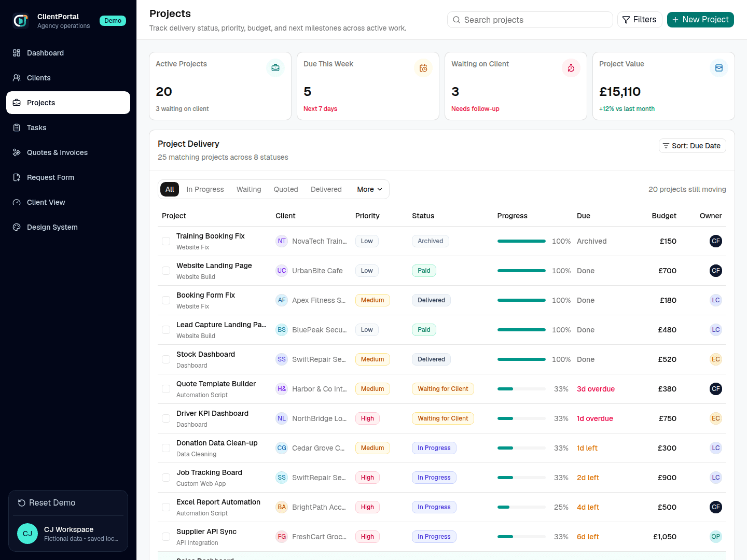Viewport: 747px width, 560px height.
Task: Switch to the In Progress tab
Action: (x=205, y=189)
